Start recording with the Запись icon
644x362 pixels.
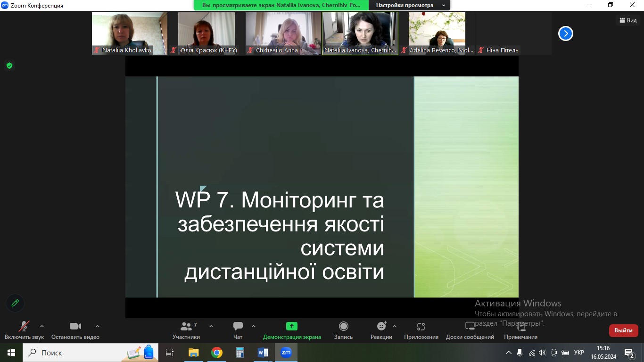coord(344,327)
